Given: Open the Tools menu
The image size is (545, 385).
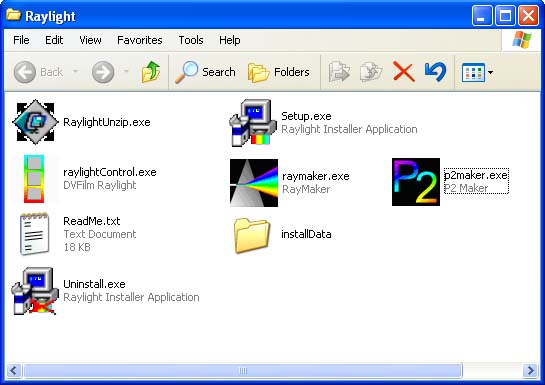Looking at the screenshot, I should point(191,40).
